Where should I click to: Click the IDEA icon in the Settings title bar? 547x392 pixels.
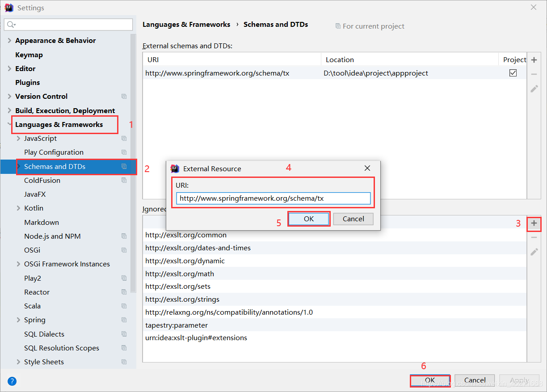[x=8, y=7]
